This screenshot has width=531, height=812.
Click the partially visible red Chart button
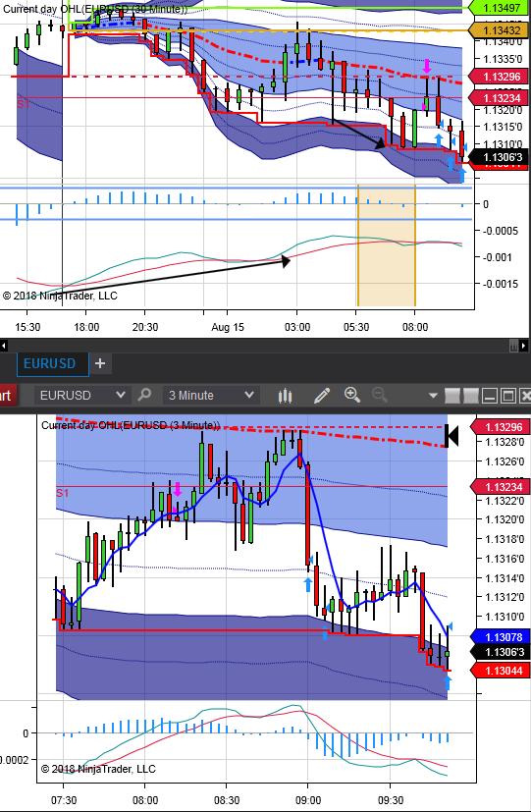(6, 396)
